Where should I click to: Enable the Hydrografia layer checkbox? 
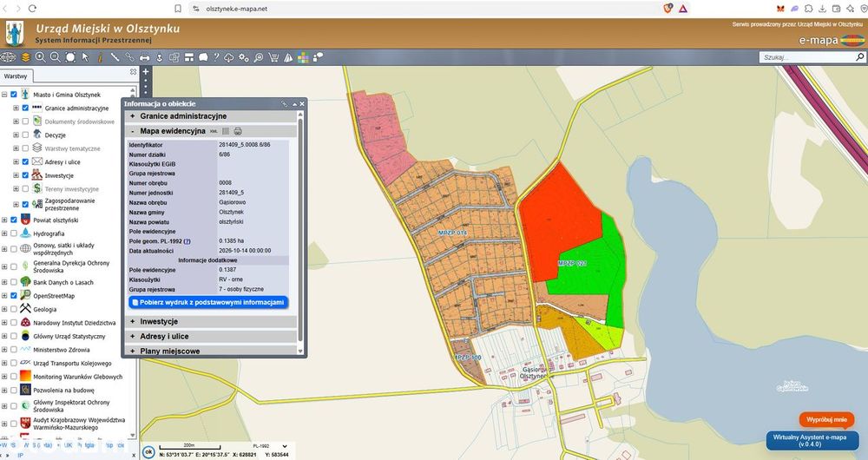14,233
